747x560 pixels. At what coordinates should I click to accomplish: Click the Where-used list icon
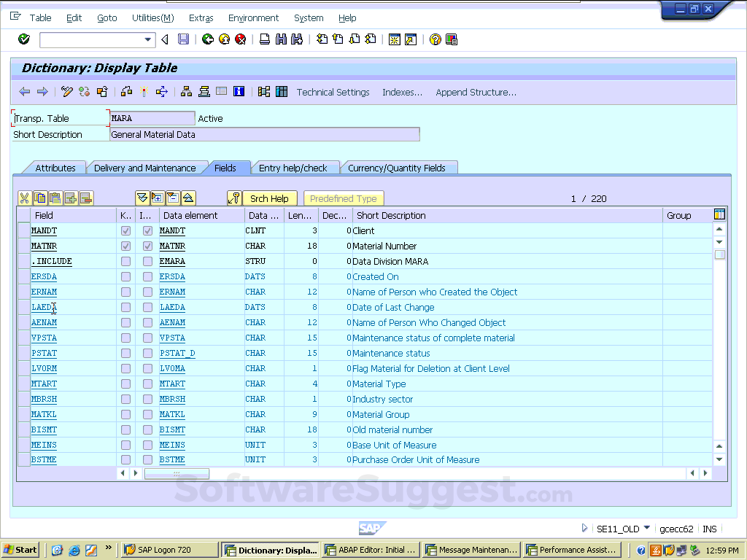pos(161,91)
